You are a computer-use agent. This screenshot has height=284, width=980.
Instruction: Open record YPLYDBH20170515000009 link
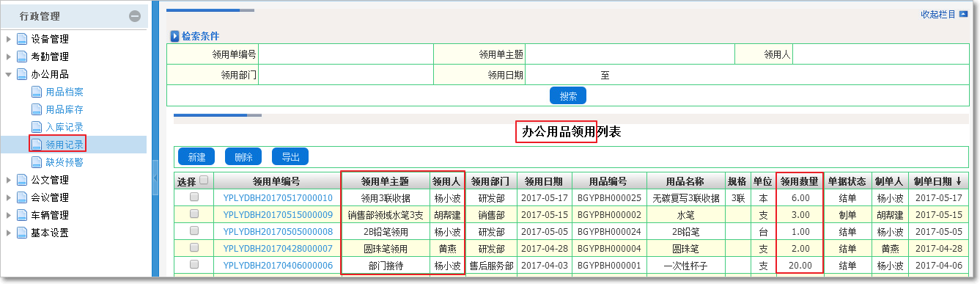point(278,215)
